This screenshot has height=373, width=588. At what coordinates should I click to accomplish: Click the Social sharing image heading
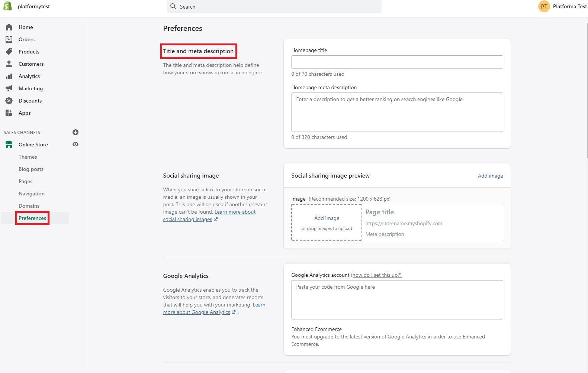191,175
